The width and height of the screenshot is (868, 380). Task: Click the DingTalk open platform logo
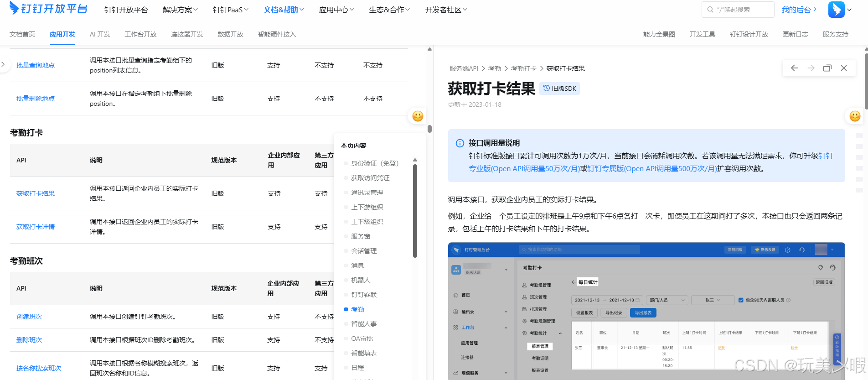pyautogui.click(x=48, y=8)
